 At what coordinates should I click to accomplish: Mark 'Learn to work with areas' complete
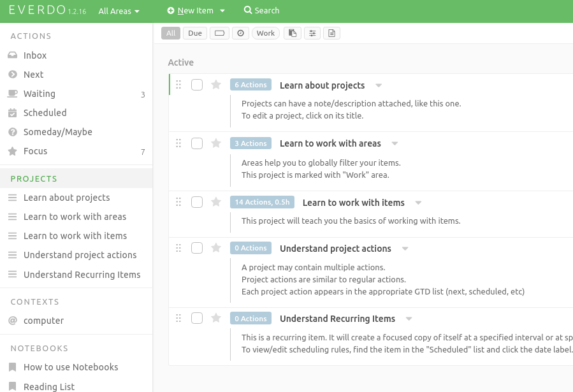pos(197,143)
